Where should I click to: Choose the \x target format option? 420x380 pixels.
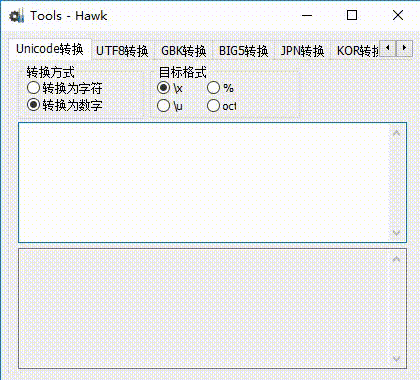coord(170,88)
